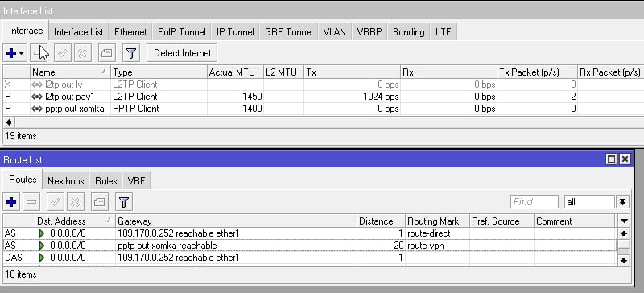
Task: Open the Nexthops tab
Action: (x=66, y=181)
